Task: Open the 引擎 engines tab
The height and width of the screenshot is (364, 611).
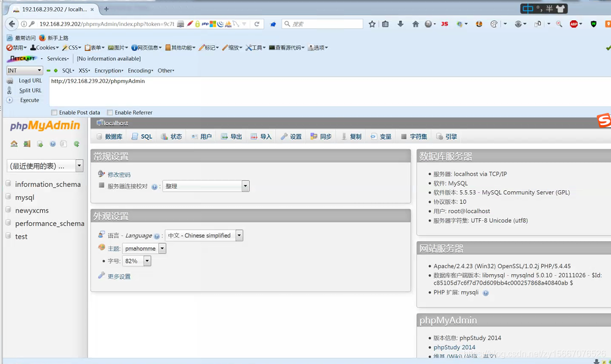Action: click(x=446, y=136)
